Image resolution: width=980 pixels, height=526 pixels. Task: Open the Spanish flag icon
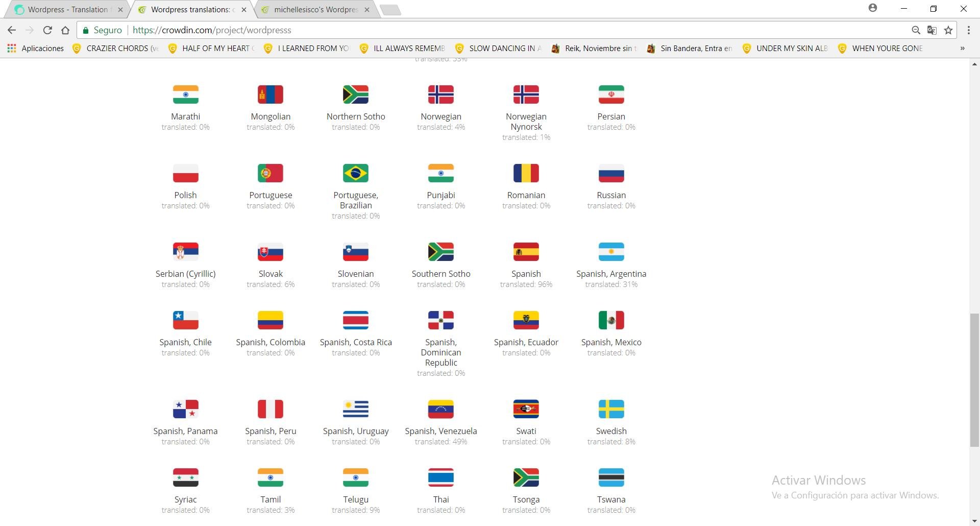coord(526,252)
